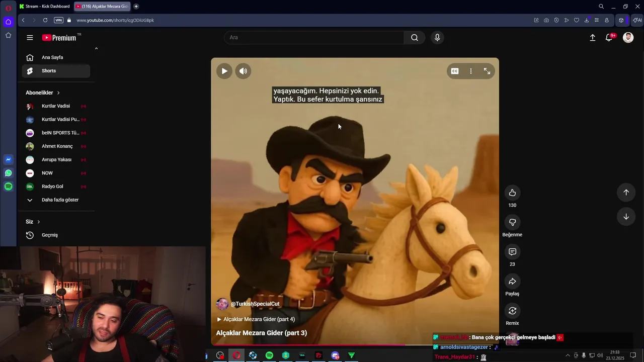
Task: Go to previous Short with up arrow
Action: coord(626,192)
